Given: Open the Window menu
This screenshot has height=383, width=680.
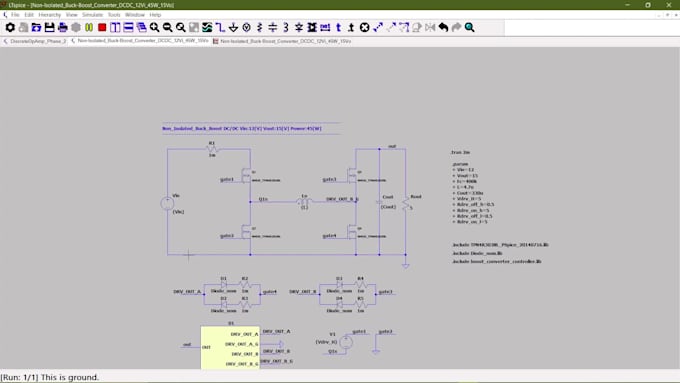Looking at the screenshot, I should tap(135, 15).
